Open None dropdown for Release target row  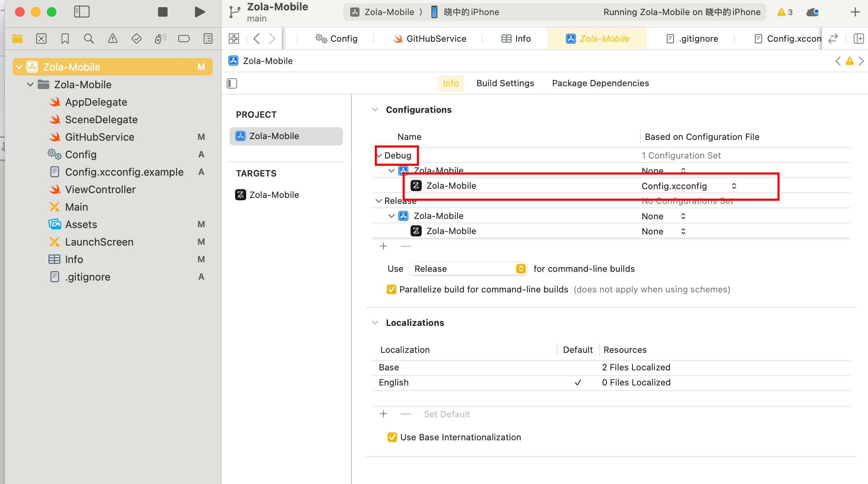point(663,231)
